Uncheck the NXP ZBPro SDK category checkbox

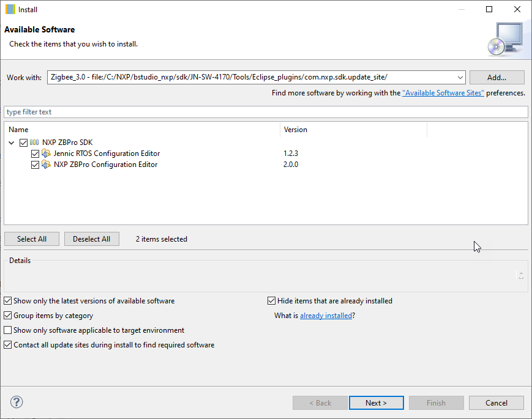click(x=24, y=143)
